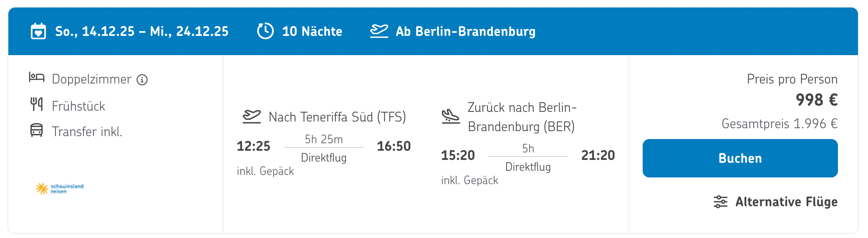Click the bus icon beside Transfer inkl.

[x=37, y=130]
